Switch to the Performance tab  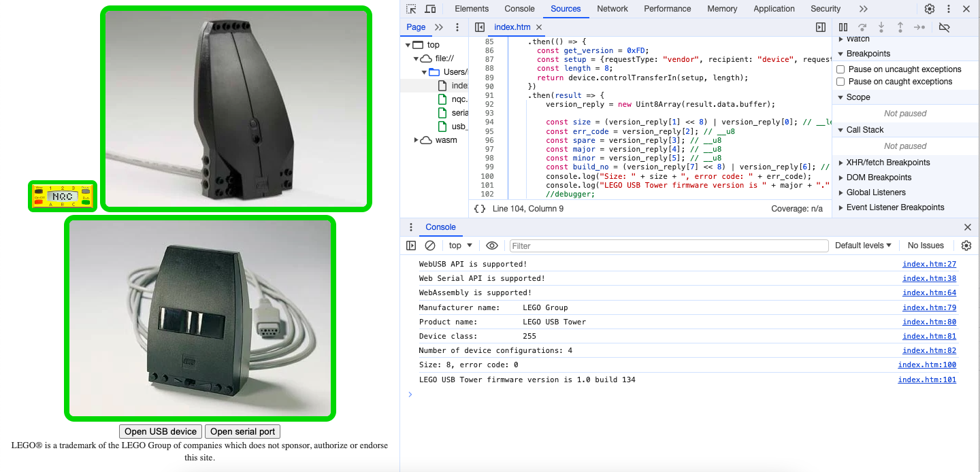pyautogui.click(x=667, y=9)
